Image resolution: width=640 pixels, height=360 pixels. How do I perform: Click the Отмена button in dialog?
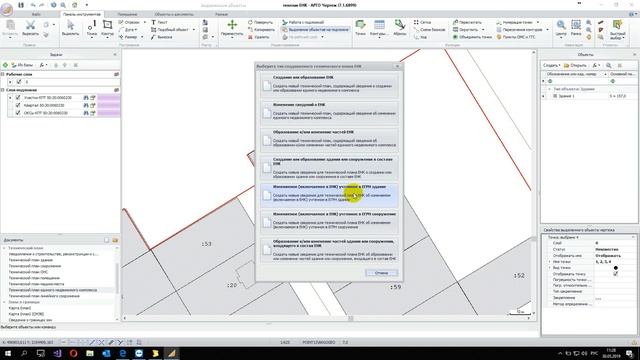pyautogui.click(x=381, y=273)
